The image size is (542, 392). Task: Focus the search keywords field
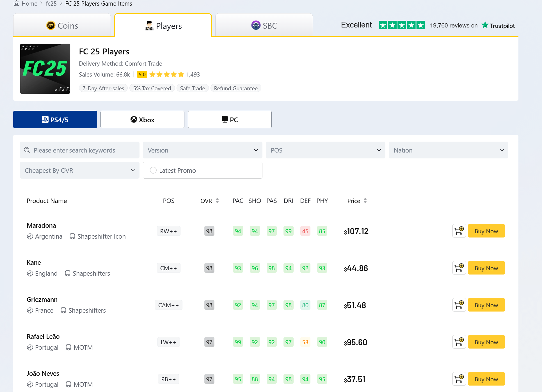tap(79, 150)
